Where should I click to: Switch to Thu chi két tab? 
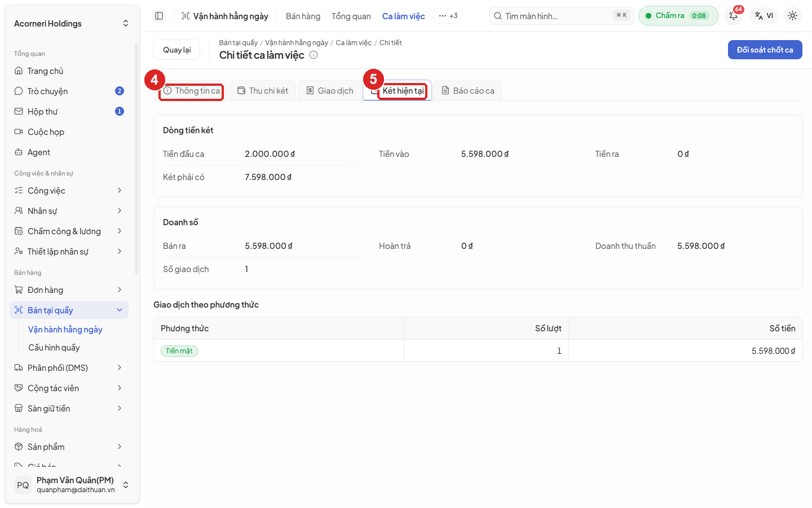(x=263, y=91)
